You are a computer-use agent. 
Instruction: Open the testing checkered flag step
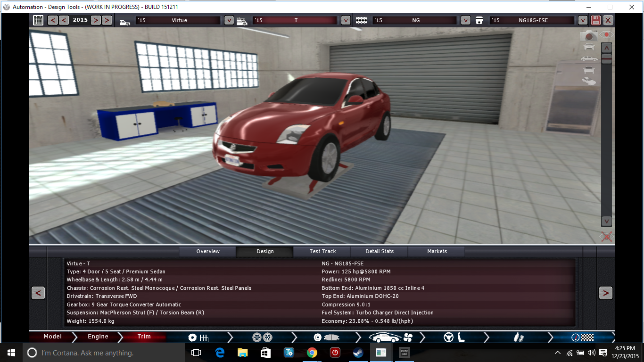point(582,337)
